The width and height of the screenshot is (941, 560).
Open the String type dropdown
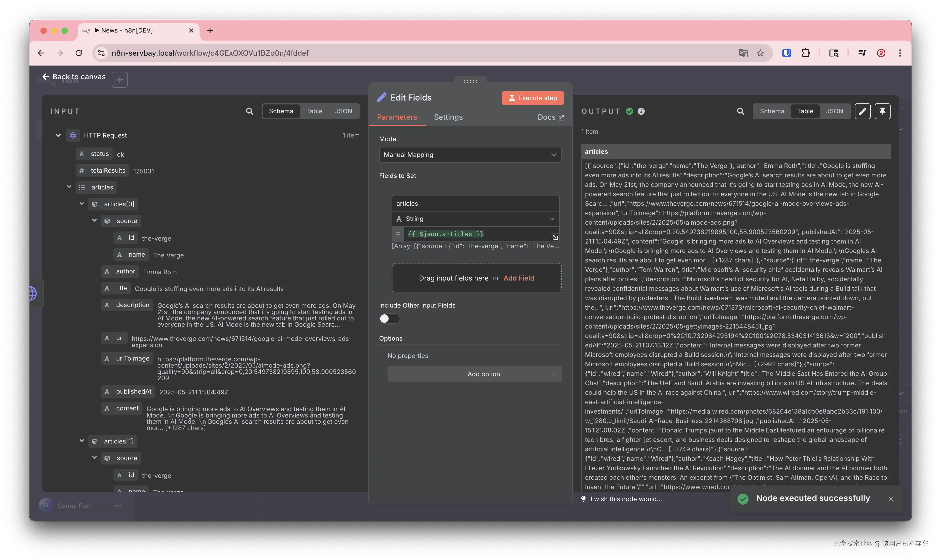click(475, 219)
